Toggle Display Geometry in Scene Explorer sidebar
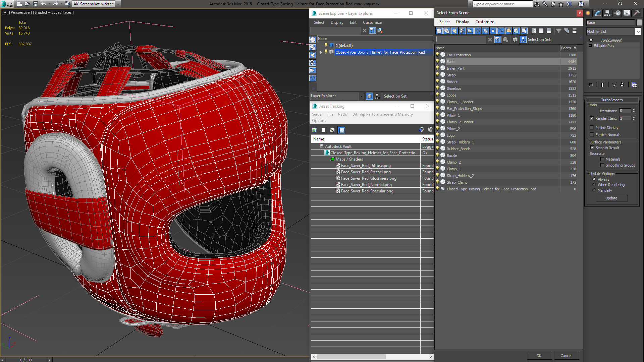 pyautogui.click(x=313, y=40)
